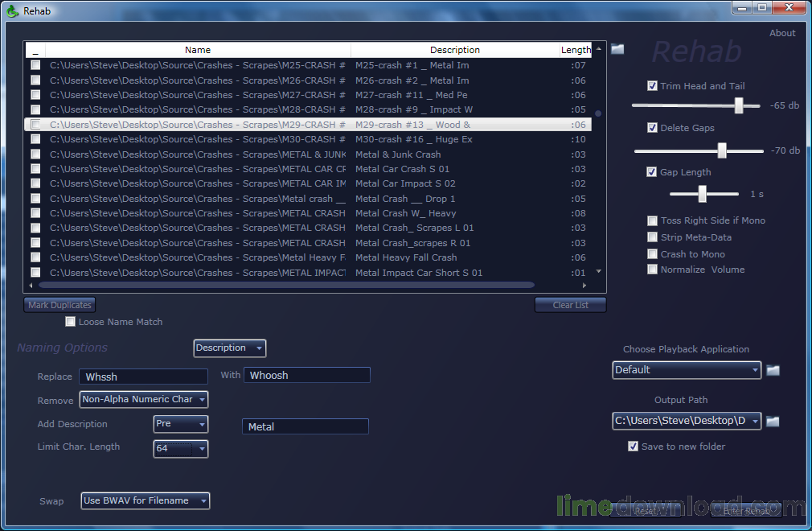Check the Crash to Mono option
Image resolution: width=812 pixels, height=531 pixels.
653,254
